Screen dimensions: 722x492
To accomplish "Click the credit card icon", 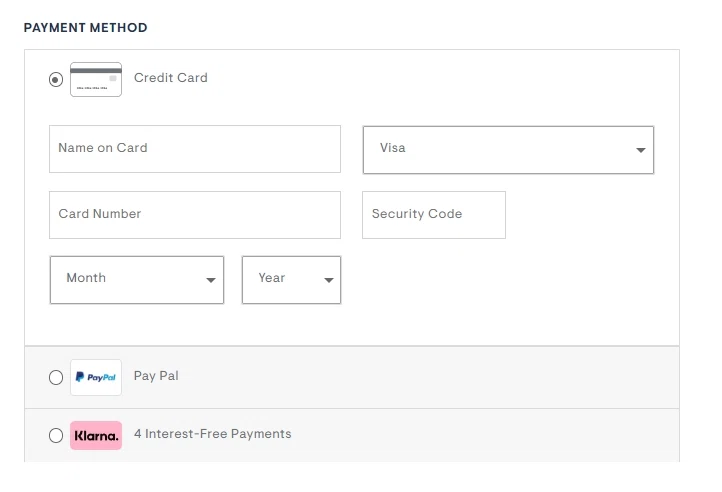I will click(96, 80).
